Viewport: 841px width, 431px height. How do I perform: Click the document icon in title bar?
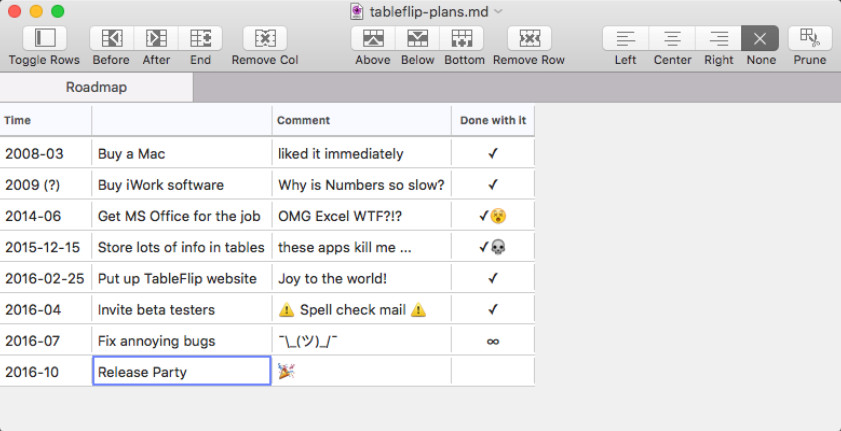click(x=356, y=11)
